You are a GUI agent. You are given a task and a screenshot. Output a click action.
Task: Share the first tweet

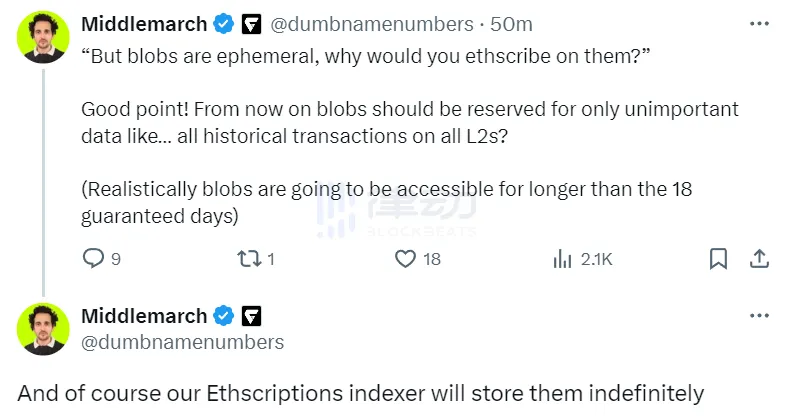(x=759, y=259)
